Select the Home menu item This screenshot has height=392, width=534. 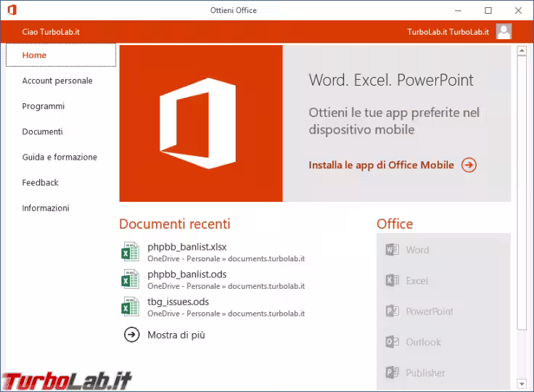coord(61,55)
